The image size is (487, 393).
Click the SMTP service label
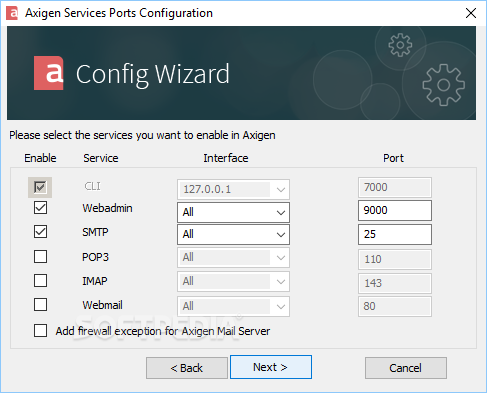[x=95, y=232]
